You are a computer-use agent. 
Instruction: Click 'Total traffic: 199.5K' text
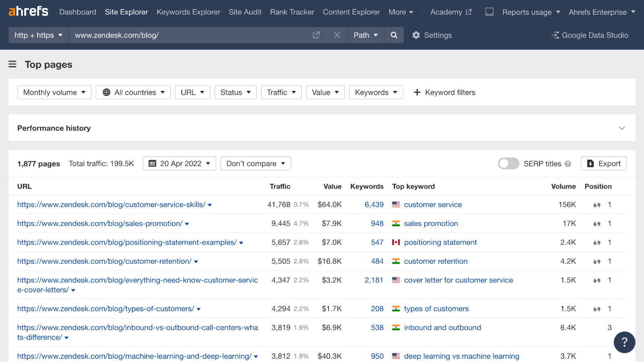click(101, 164)
